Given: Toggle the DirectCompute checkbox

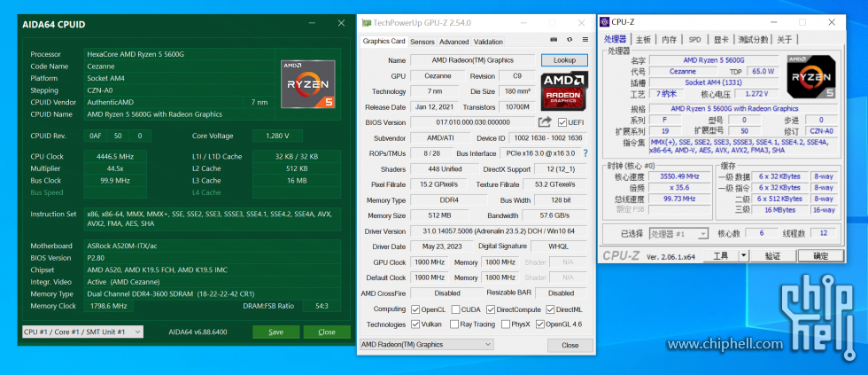Looking at the screenshot, I should 491,309.
